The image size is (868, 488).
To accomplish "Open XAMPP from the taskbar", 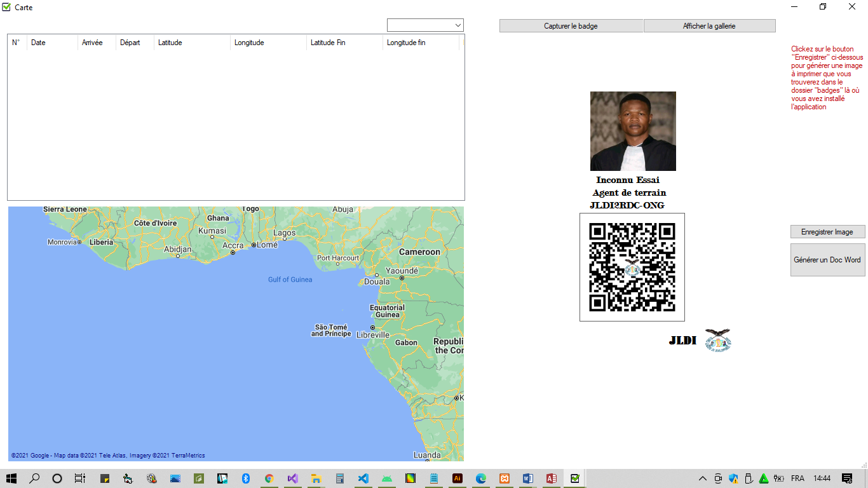I will pyautogui.click(x=505, y=478).
